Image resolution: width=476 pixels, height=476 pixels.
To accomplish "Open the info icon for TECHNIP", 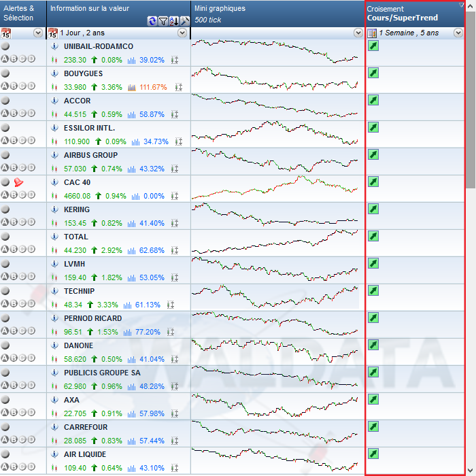I will click(54, 291).
